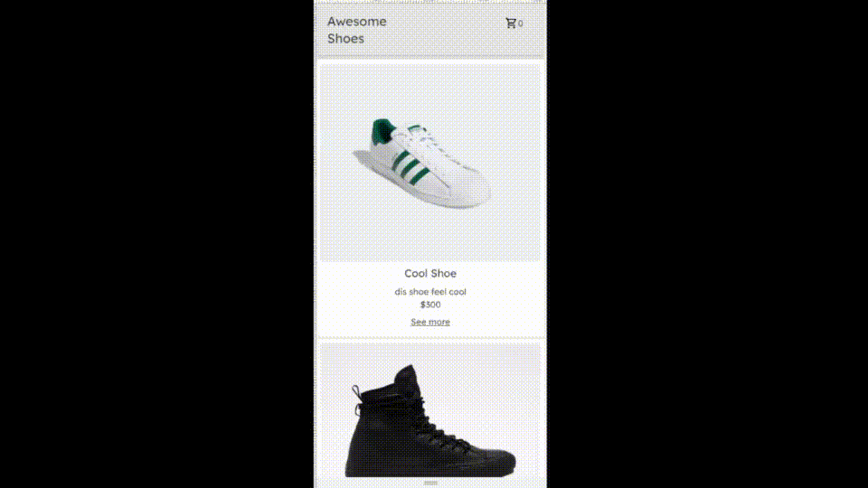Open the shopping cart icon
The width and height of the screenshot is (868, 488).
[x=511, y=23]
